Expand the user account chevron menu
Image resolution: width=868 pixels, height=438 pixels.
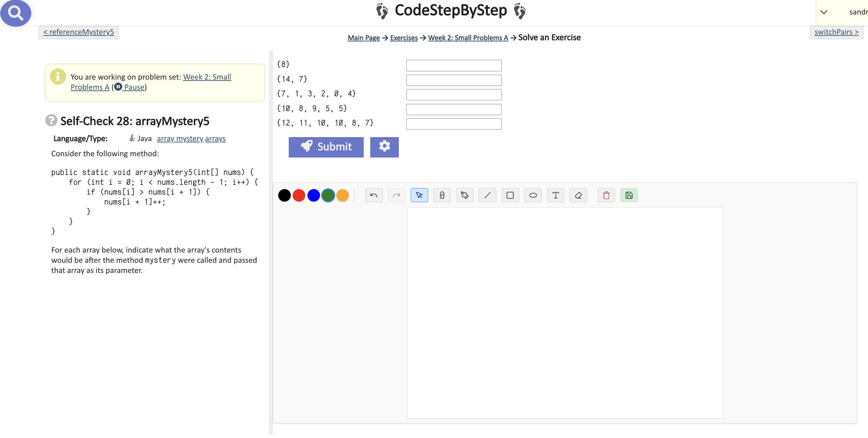coord(824,12)
